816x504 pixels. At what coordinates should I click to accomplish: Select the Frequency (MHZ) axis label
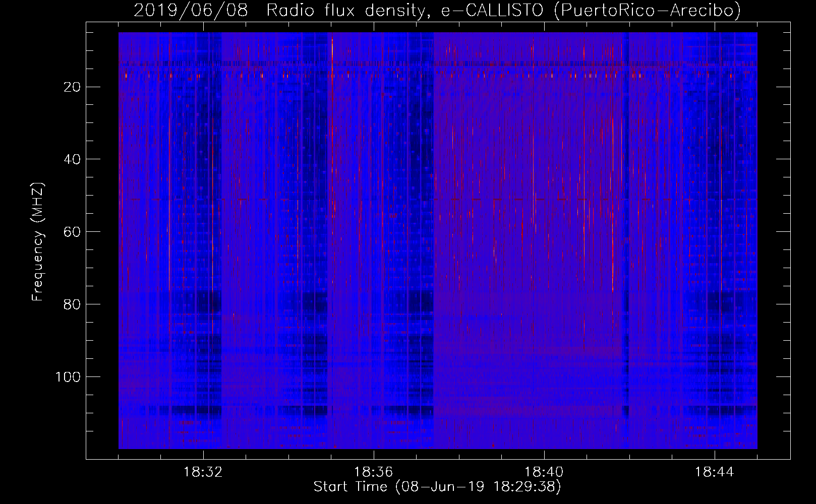point(38,242)
